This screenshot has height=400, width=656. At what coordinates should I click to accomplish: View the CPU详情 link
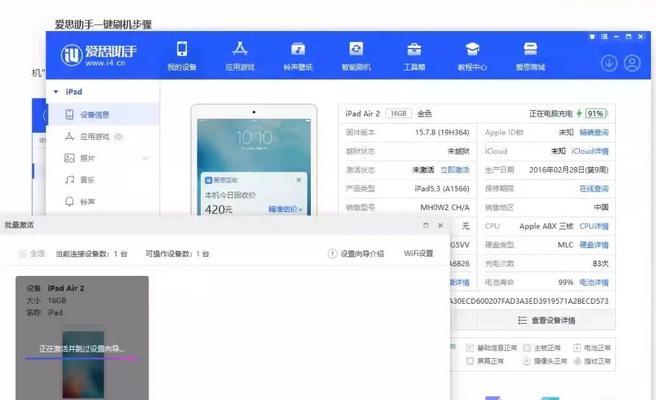pyautogui.click(x=594, y=226)
